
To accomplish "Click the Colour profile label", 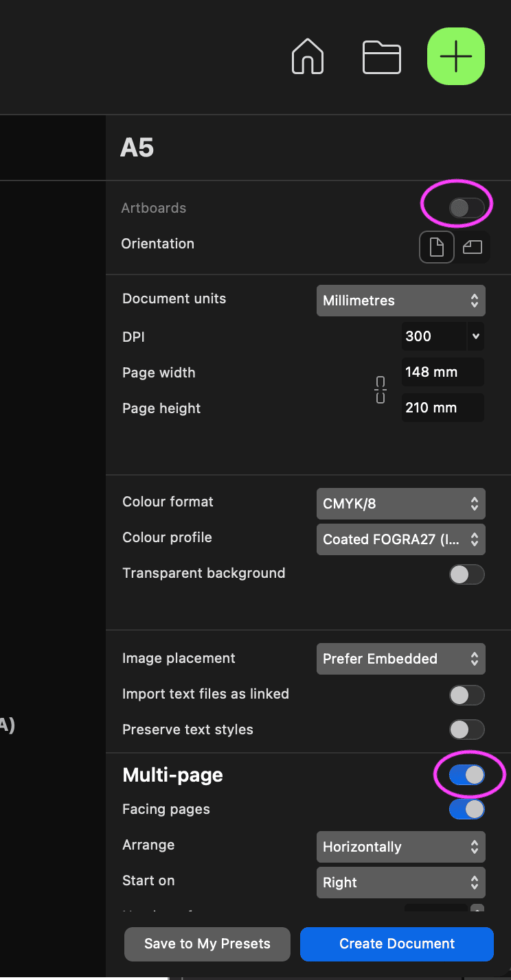I will point(167,537).
